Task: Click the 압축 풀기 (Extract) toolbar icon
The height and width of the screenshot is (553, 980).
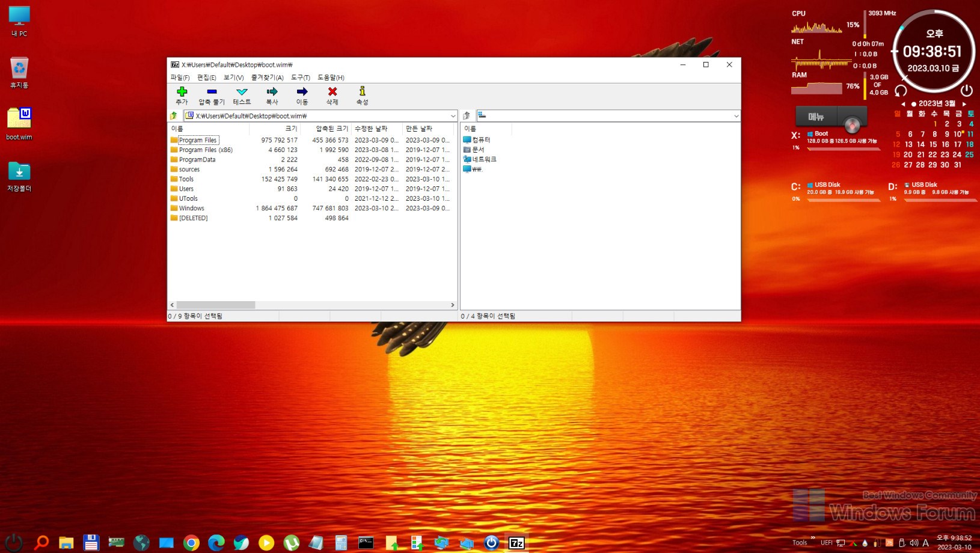Action: 212,91
